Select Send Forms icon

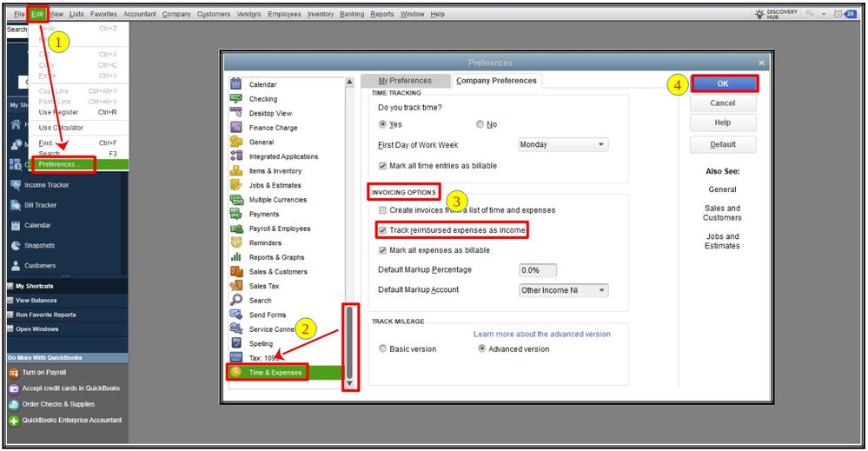[235, 315]
